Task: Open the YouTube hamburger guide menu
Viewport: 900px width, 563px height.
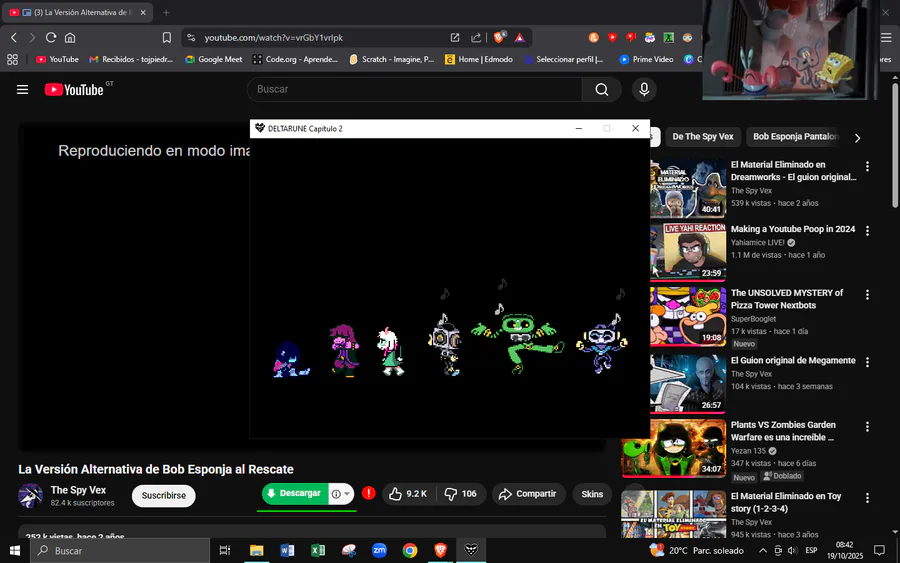Action: [22, 90]
